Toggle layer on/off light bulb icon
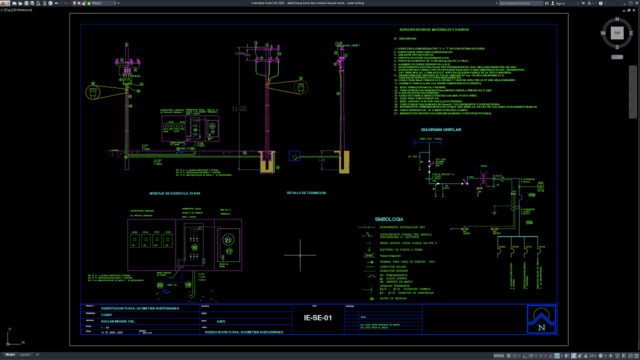The image size is (640, 360). point(74,3)
